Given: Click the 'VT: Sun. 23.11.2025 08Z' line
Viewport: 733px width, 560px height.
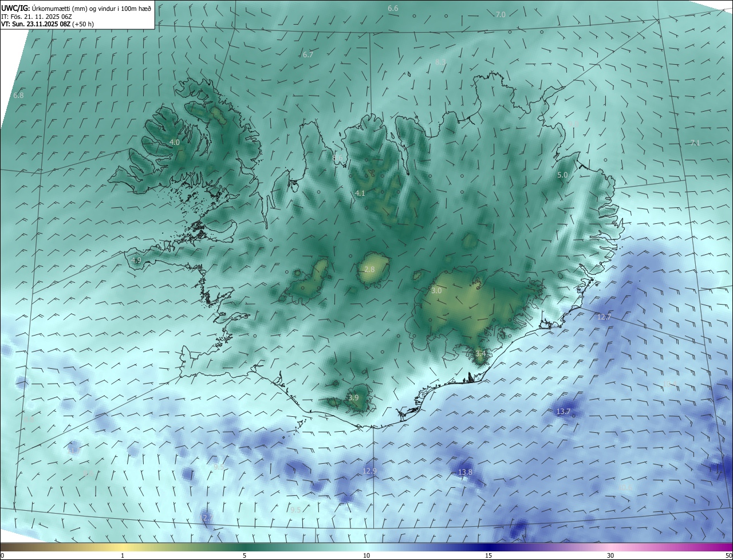Looking at the screenshot, I should [47, 24].
